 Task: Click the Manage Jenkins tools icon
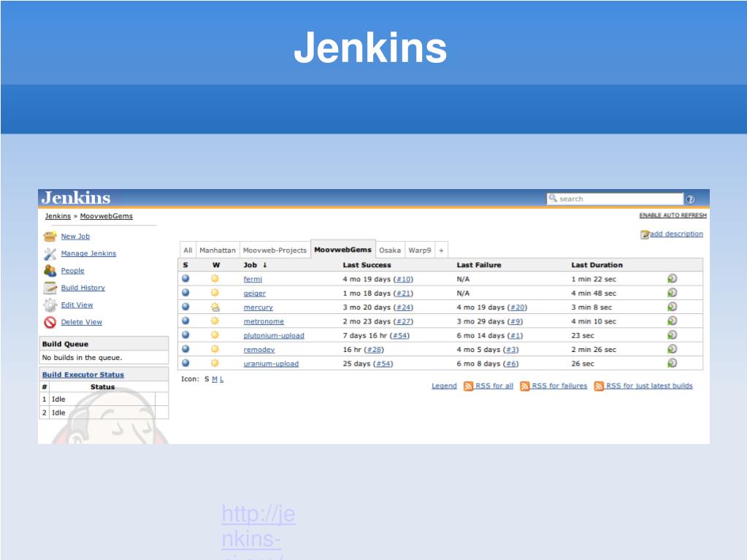pyautogui.click(x=50, y=254)
